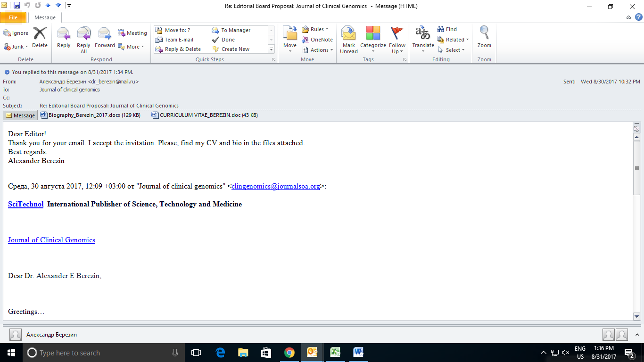Select the 'To Manager' quick step
This screenshot has height=362, width=644.
point(231,30)
